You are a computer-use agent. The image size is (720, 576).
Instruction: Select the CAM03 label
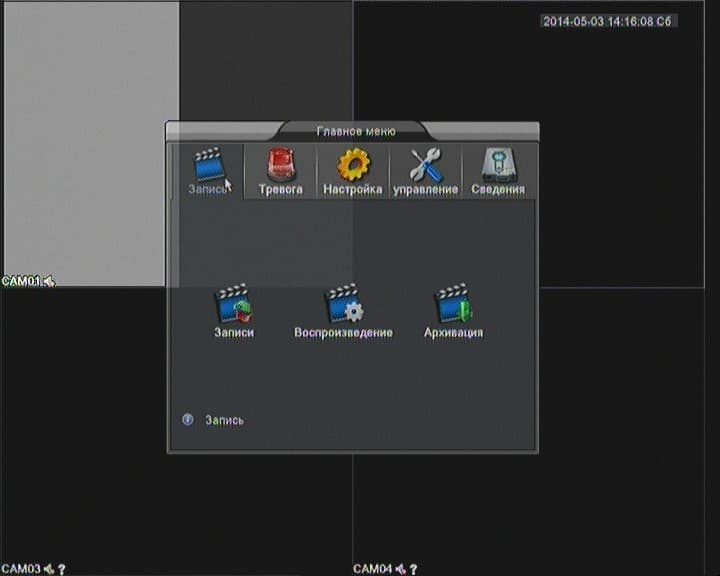[x=21, y=570]
